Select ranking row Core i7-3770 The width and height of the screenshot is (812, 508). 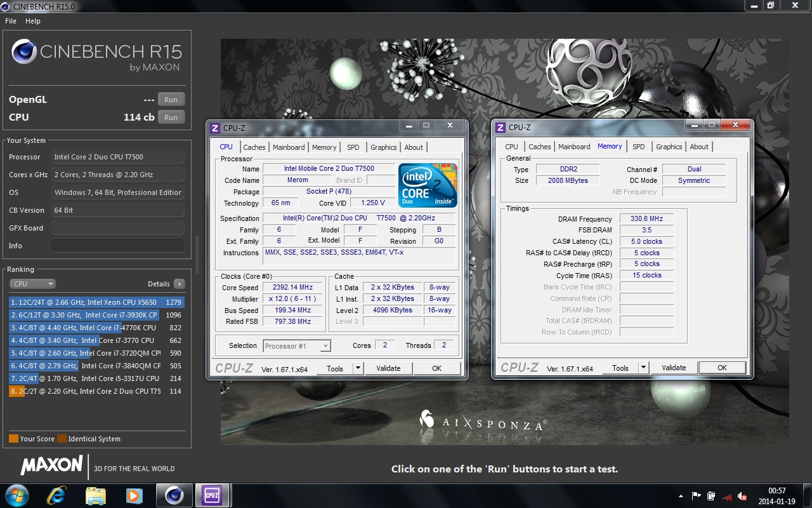point(96,340)
